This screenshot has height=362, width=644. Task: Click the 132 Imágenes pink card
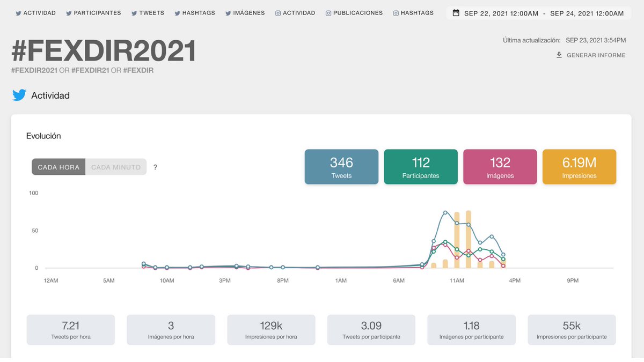500,167
